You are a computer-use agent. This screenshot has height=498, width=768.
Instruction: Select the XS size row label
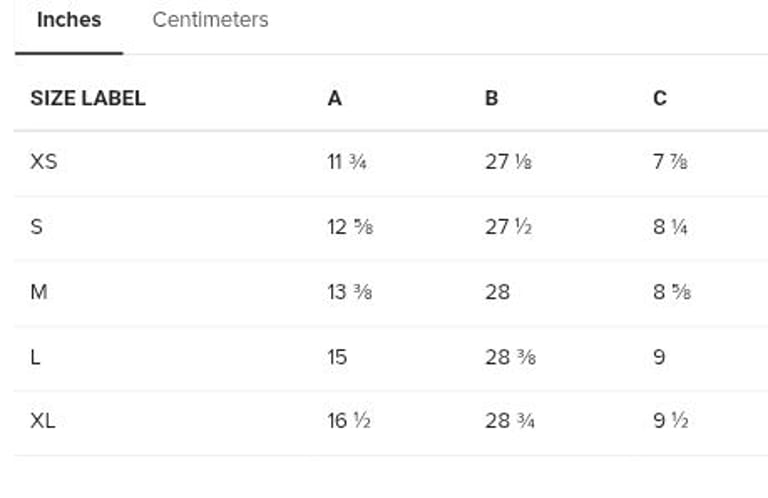(x=44, y=161)
